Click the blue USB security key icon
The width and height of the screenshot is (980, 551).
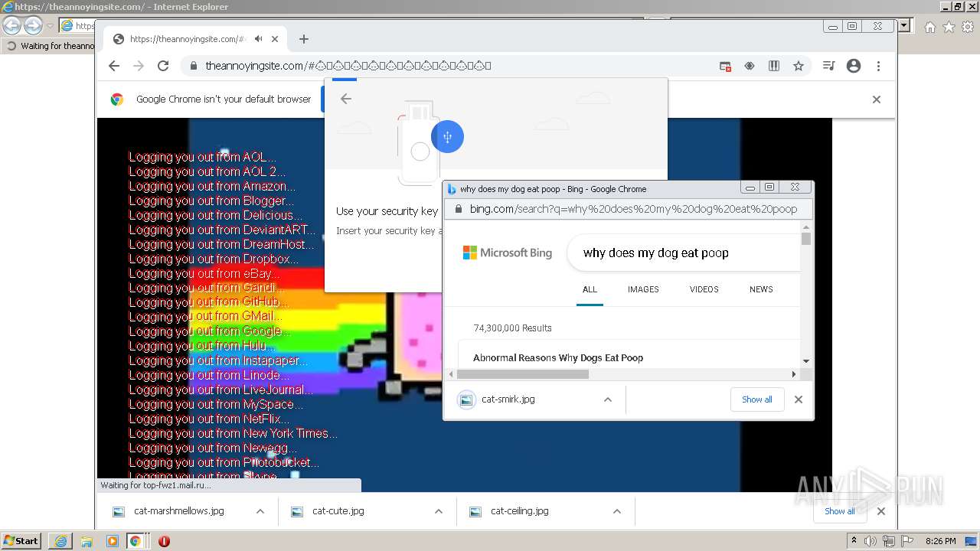(x=447, y=137)
